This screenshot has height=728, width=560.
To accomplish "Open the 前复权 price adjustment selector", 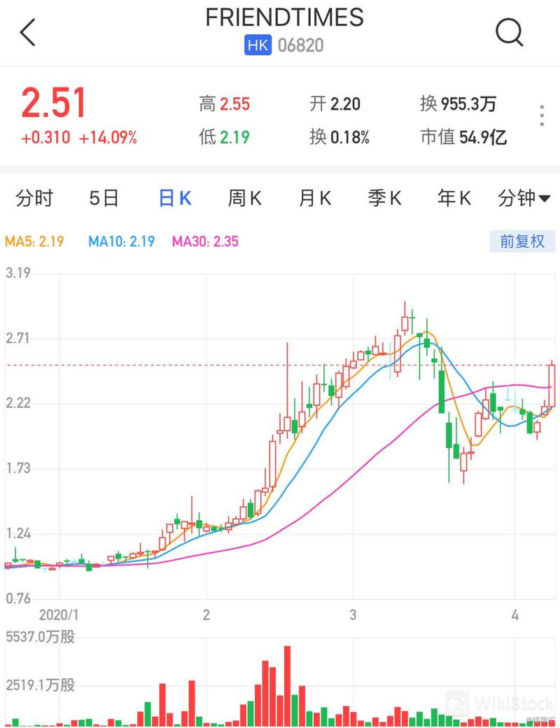I will coord(521,241).
